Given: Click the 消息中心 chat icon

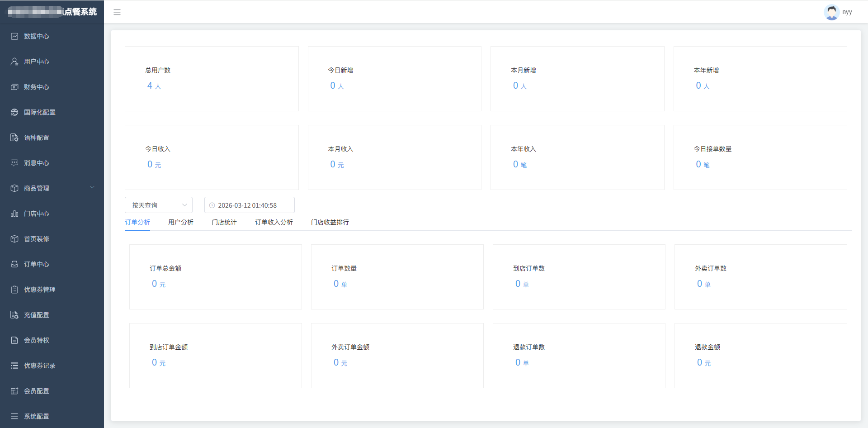Looking at the screenshot, I should pos(14,163).
